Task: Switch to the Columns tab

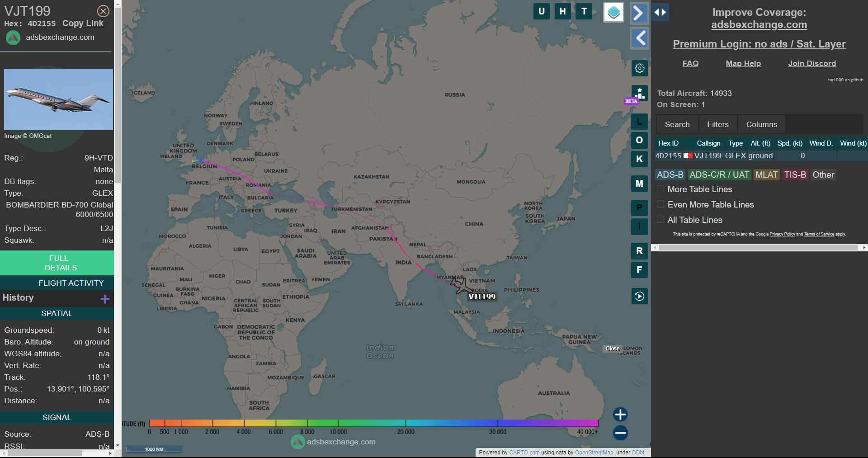Action: 762,124
